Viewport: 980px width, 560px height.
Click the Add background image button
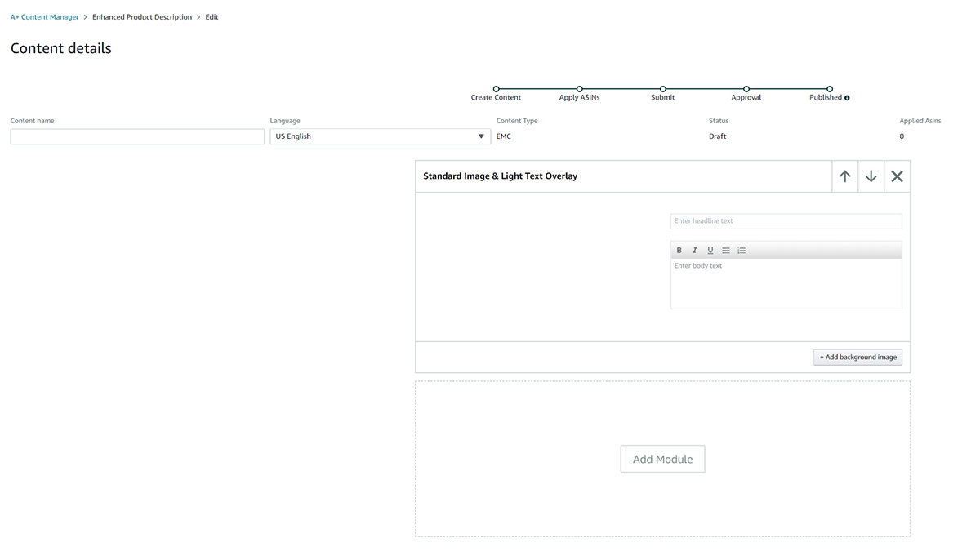[x=857, y=357]
